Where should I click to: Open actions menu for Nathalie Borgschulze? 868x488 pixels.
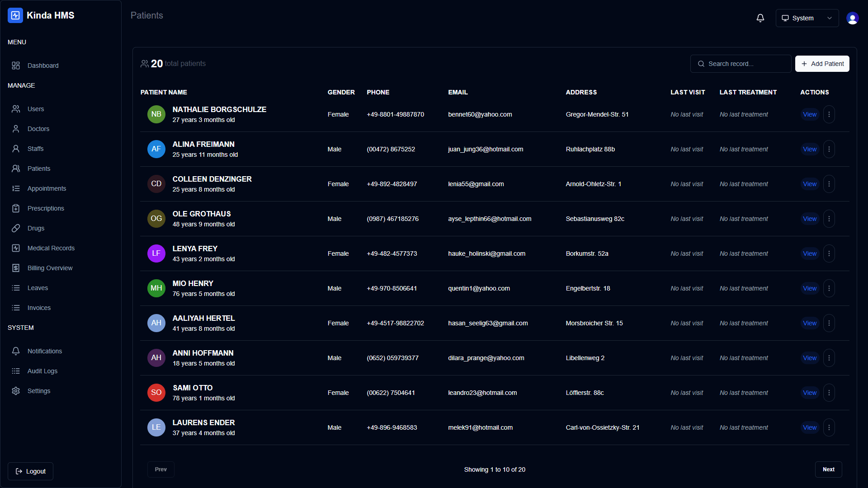click(x=829, y=114)
